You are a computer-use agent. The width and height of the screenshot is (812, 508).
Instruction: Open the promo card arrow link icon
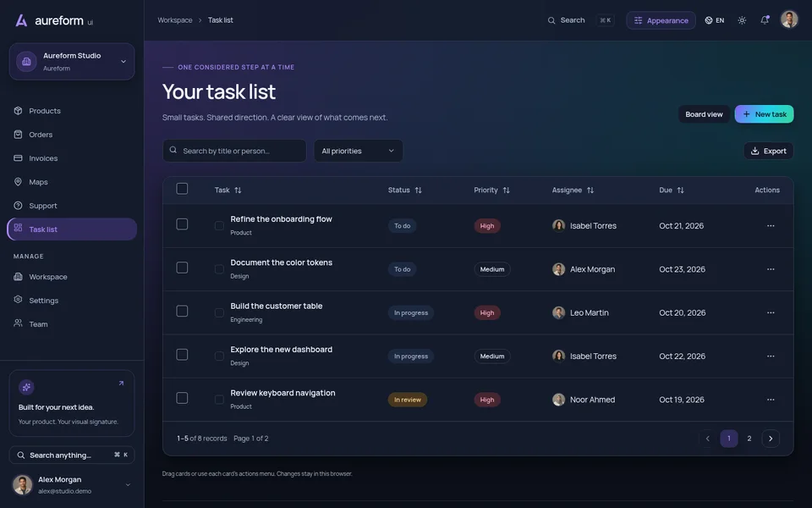[121, 384]
